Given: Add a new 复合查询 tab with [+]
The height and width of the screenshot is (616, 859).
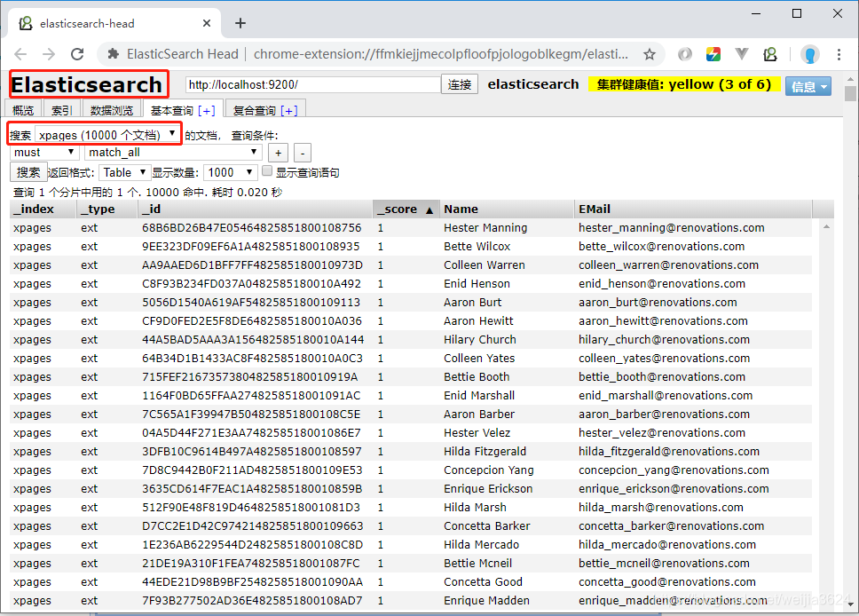Looking at the screenshot, I should pyautogui.click(x=289, y=110).
